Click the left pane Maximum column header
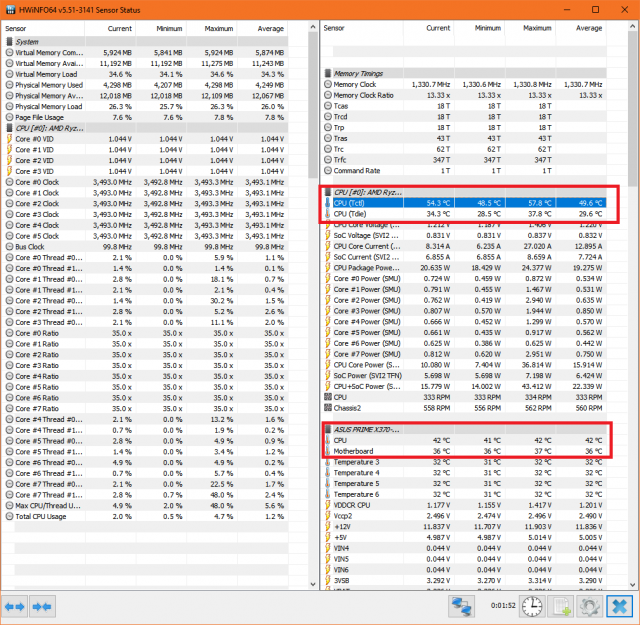 click(x=211, y=29)
